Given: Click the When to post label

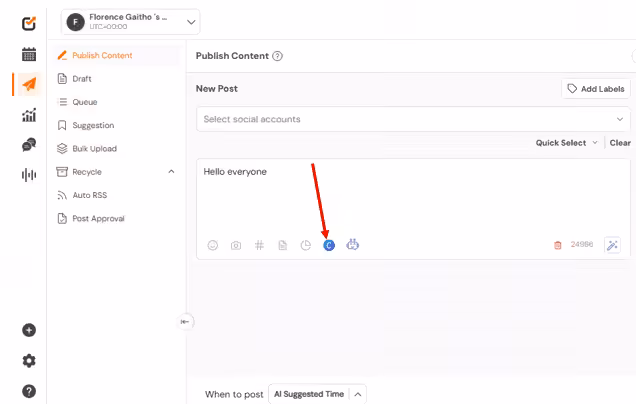Looking at the screenshot, I should (234, 394).
